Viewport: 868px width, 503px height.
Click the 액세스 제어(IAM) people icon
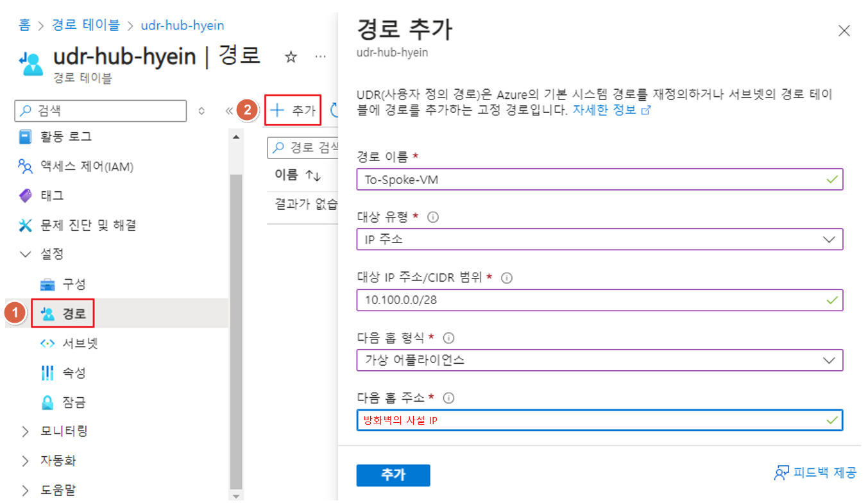point(26,167)
